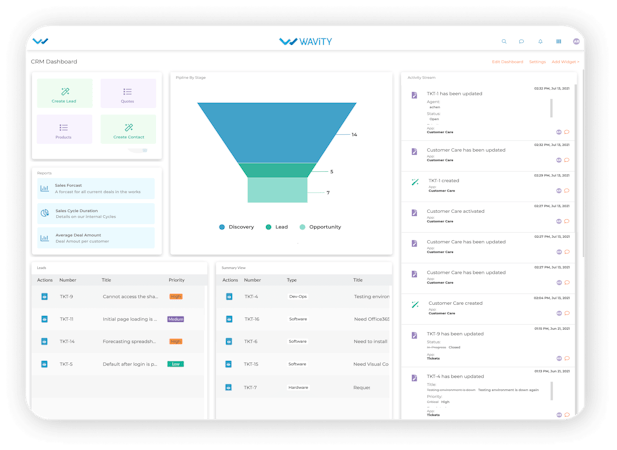Open action icon for TKT-11 lead
Screen dimensions: 617x450
point(44,319)
